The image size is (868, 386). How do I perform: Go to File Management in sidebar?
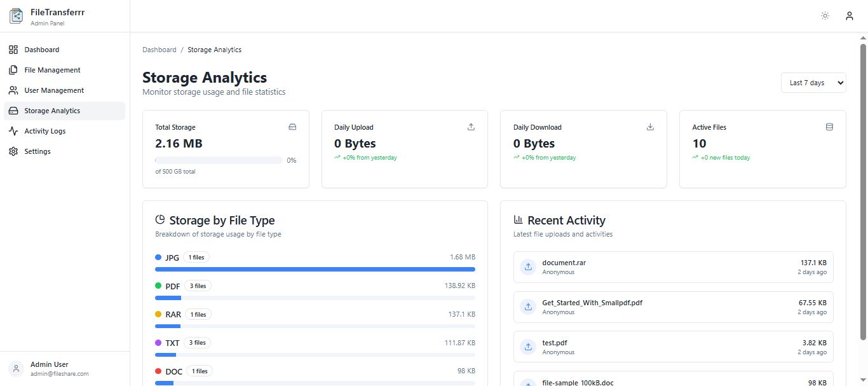pos(52,70)
